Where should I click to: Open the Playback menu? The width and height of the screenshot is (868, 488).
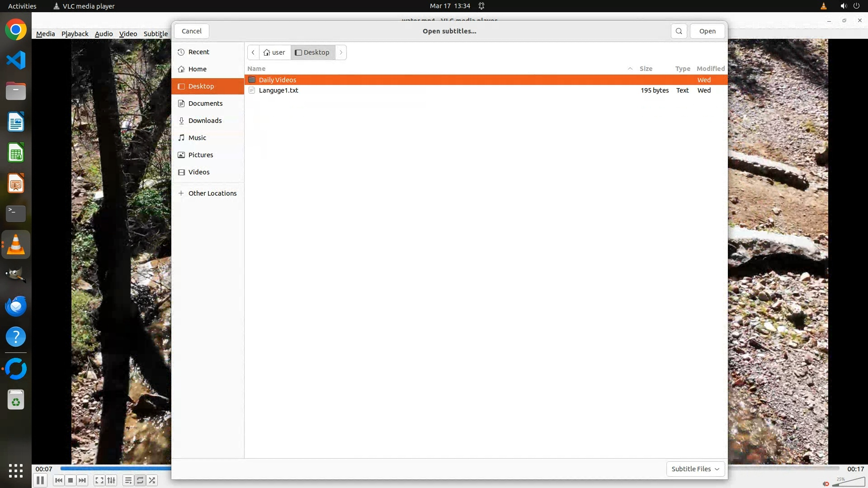pyautogui.click(x=75, y=34)
